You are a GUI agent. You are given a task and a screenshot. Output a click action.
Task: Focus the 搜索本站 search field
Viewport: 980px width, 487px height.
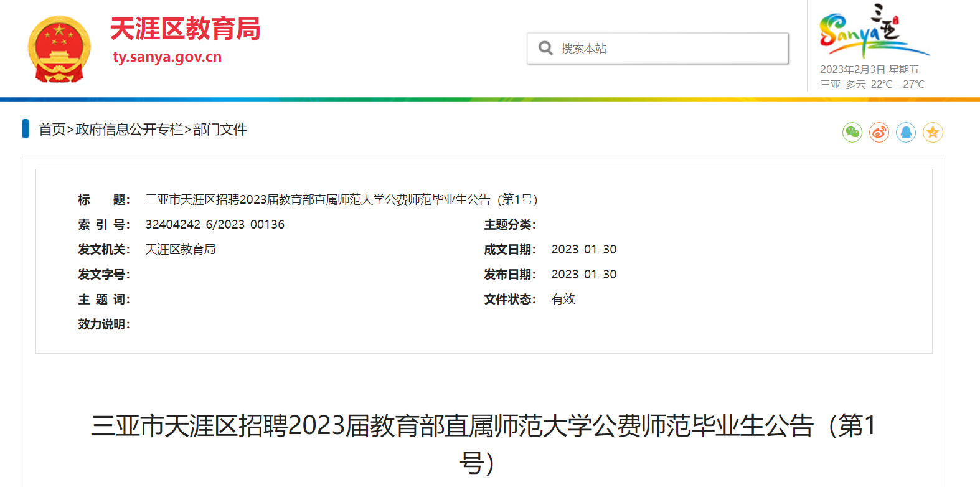[x=658, y=48]
